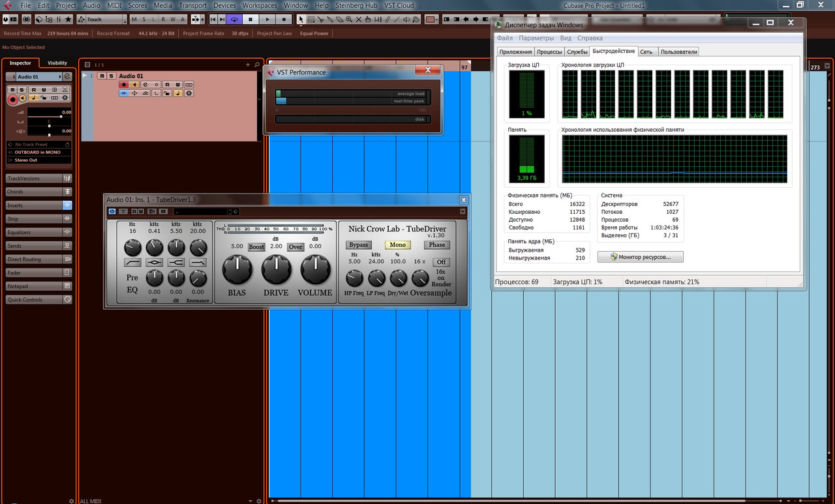Image resolution: width=835 pixels, height=504 pixels.
Task: Open the Touch automation mode dropdown
Action: 100,20
